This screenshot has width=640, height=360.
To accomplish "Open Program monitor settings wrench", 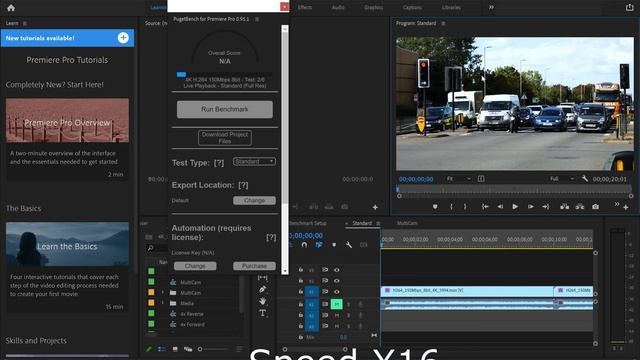I will pos(584,179).
